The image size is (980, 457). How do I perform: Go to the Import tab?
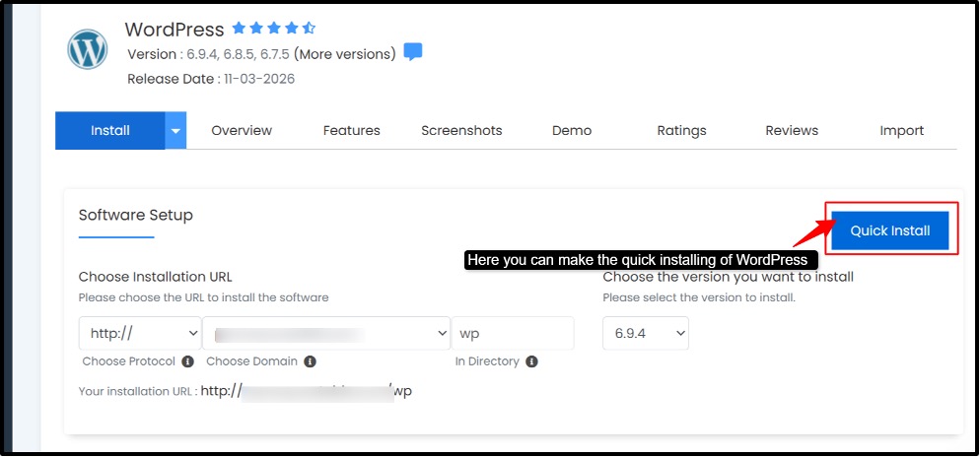click(902, 130)
